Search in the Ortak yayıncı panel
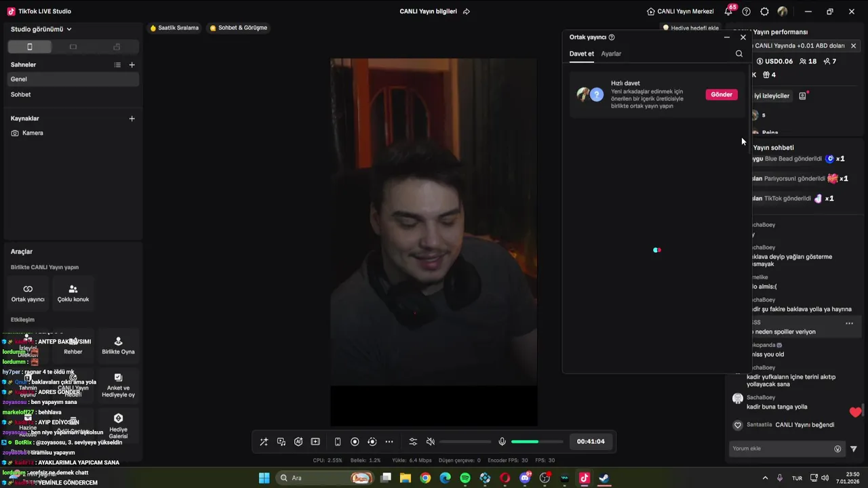The image size is (868, 488). (x=739, y=54)
